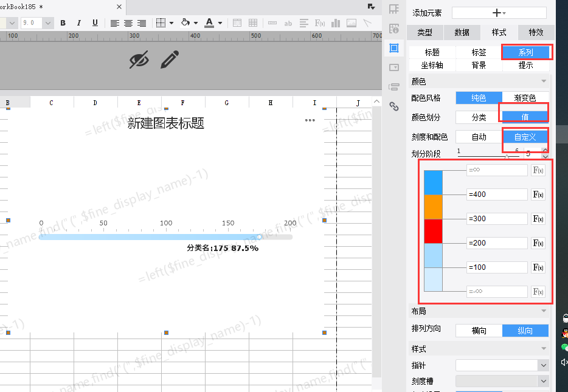Click the Fx formula button beside =400
This screenshot has height=392, width=568.
[x=538, y=194]
